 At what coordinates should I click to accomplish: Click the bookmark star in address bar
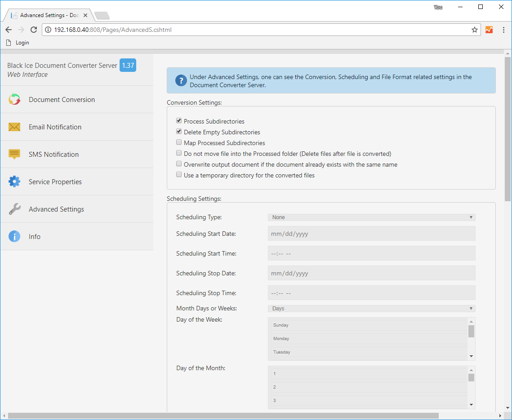pyautogui.click(x=475, y=30)
